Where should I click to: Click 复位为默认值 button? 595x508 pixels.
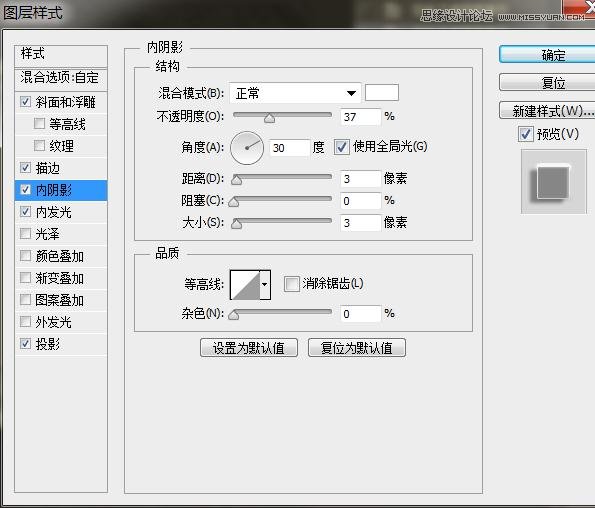357,348
